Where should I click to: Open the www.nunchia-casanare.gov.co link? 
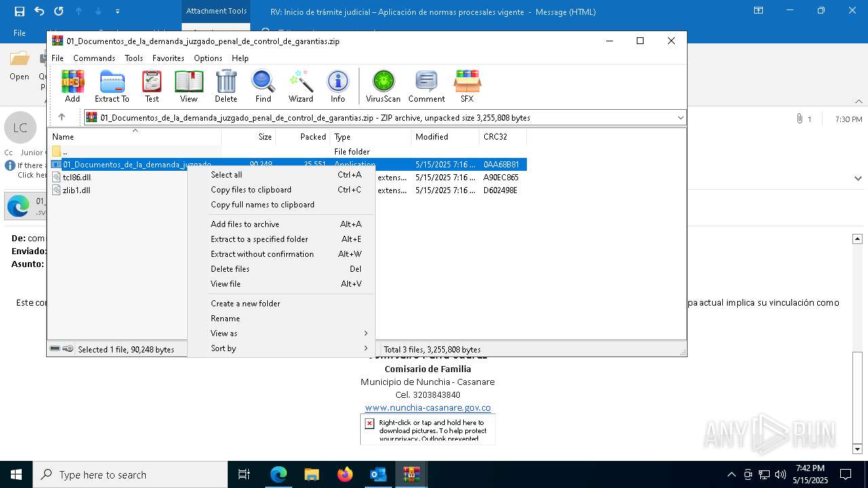click(428, 408)
